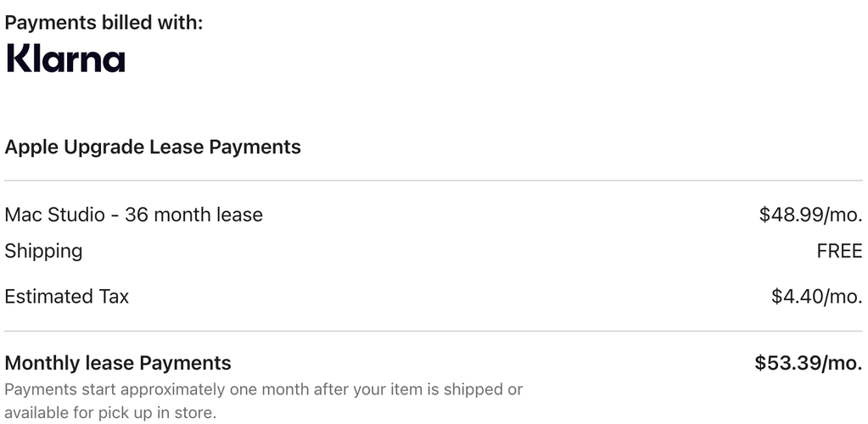Click the $4.40/mo. tax amount
Image resolution: width=868 pixels, height=424 pixels.
pyautogui.click(x=816, y=297)
